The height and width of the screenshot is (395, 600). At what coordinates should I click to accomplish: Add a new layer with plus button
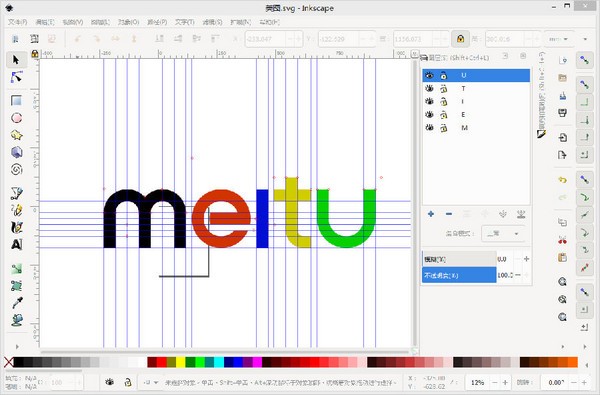431,214
